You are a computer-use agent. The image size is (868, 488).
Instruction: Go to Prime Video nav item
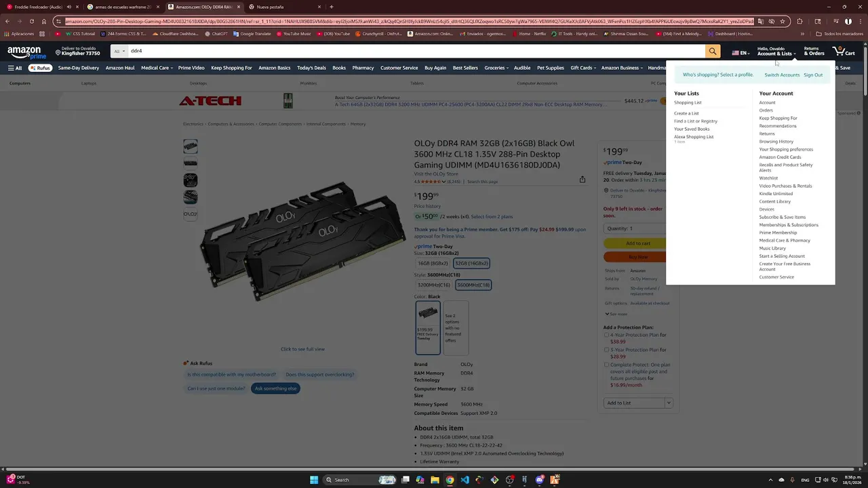coord(191,68)
